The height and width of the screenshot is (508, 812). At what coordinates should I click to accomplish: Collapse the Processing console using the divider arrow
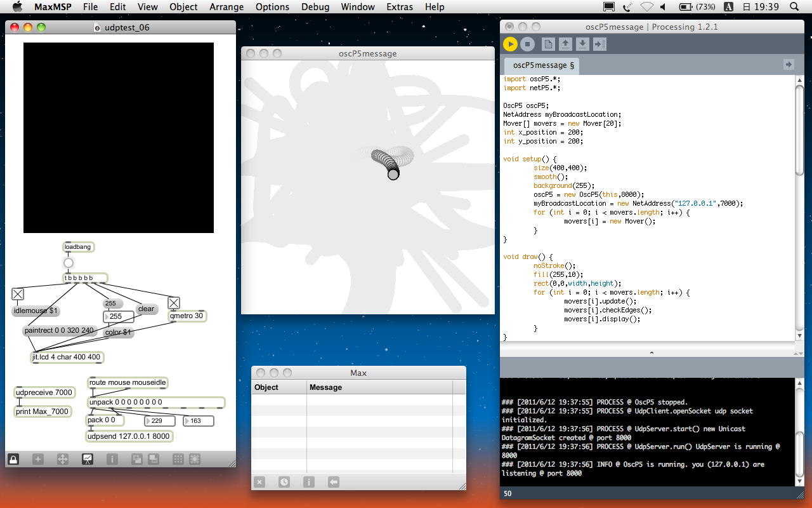(x=651, y=352)
